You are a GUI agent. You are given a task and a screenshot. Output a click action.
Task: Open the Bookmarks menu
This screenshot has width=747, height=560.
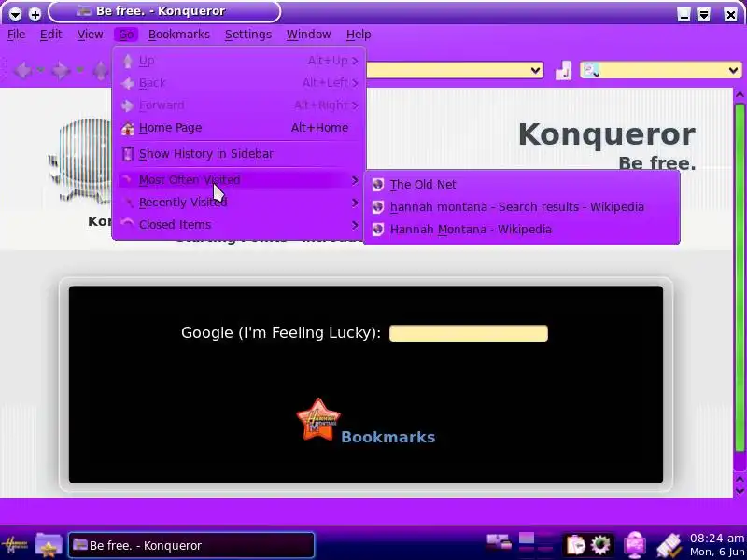tap(178, 35)
